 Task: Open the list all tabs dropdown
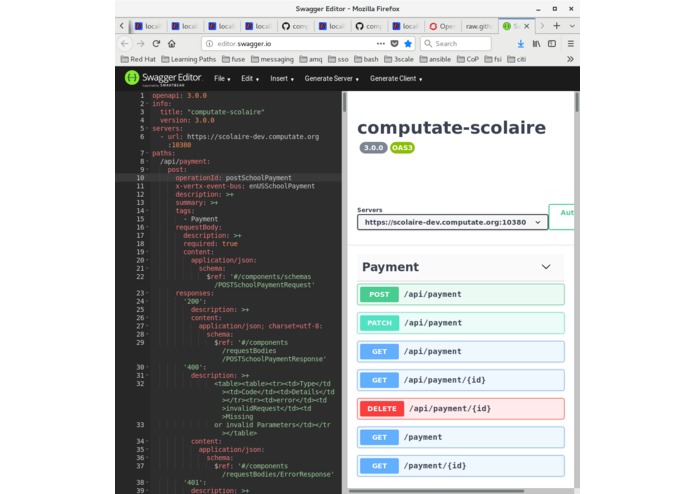click(x=572, y=26)
